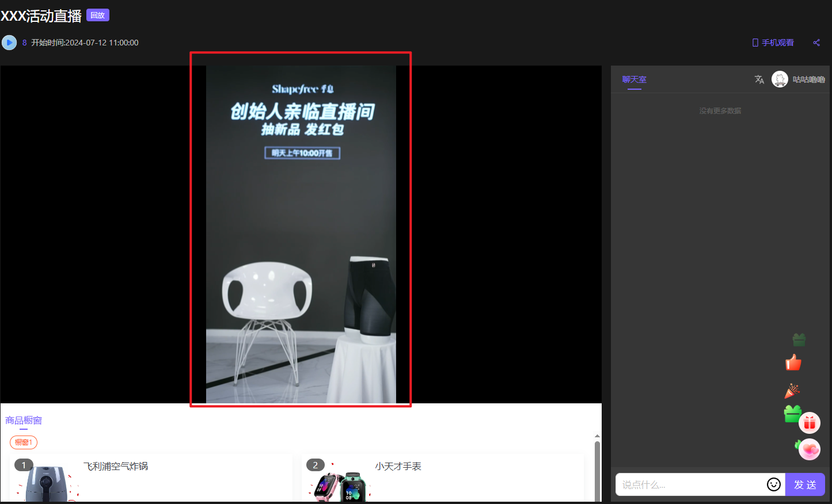Click the party popper floating icon

coord(792,391)
